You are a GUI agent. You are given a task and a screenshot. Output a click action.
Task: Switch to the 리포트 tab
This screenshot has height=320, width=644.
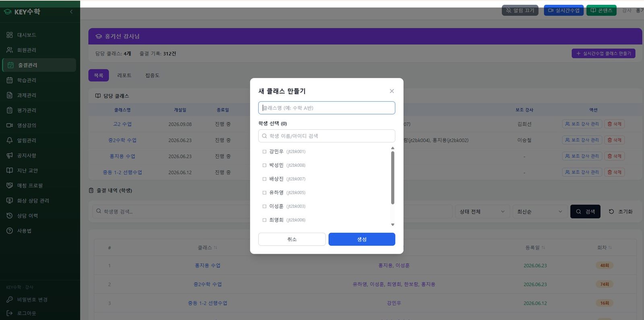coord(124,75)
